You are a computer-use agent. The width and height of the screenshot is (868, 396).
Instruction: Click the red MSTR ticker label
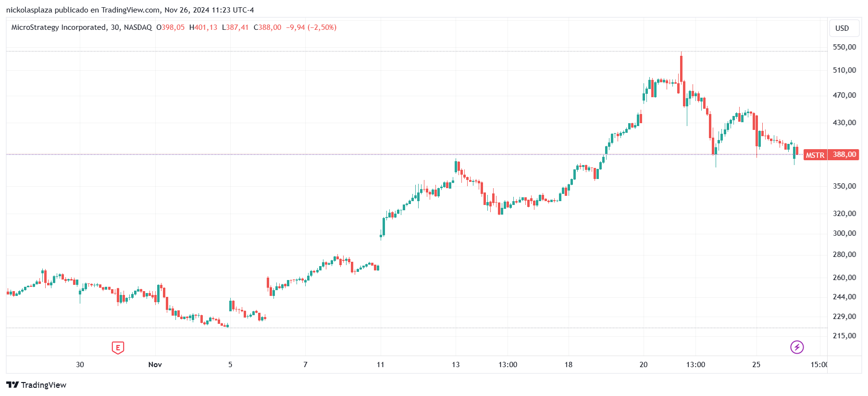coord(815,155)
